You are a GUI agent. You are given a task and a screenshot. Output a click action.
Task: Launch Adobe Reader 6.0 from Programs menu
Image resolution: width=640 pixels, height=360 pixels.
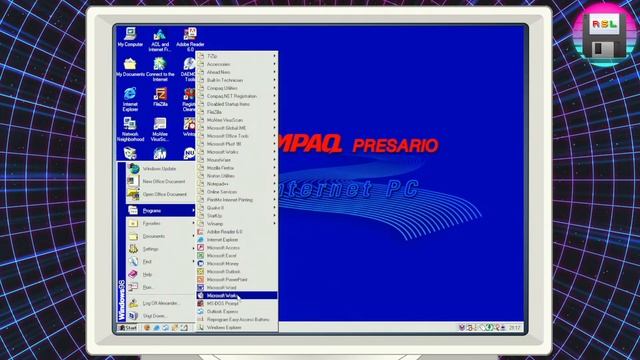pyautogui.click(x=237, y=231)
